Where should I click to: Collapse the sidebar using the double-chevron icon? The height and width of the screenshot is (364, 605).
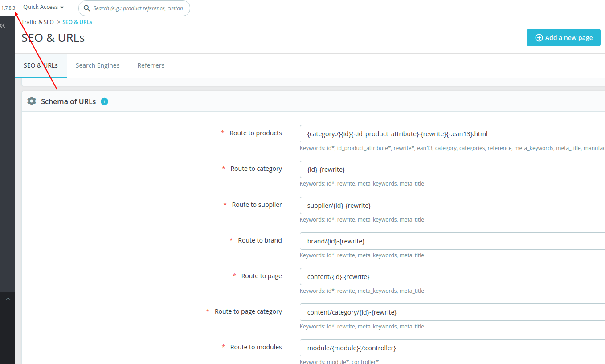tap(3, 25)
